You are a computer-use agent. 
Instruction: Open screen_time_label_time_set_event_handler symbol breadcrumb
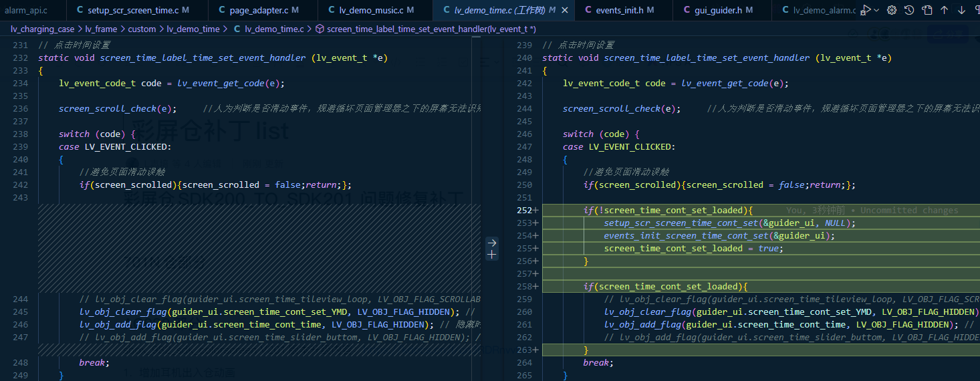431,29
